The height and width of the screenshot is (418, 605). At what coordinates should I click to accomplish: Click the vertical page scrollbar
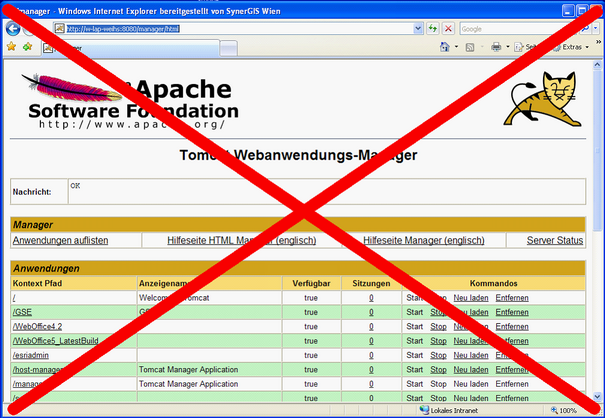coord(598,200)
